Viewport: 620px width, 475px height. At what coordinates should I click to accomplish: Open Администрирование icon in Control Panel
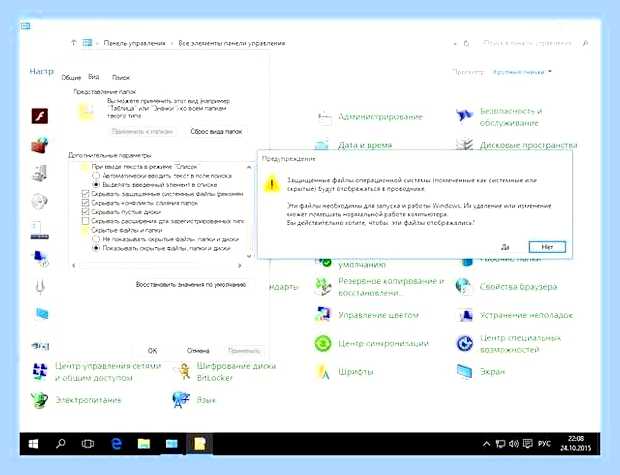pyautogui.click(x=325, y=117)
